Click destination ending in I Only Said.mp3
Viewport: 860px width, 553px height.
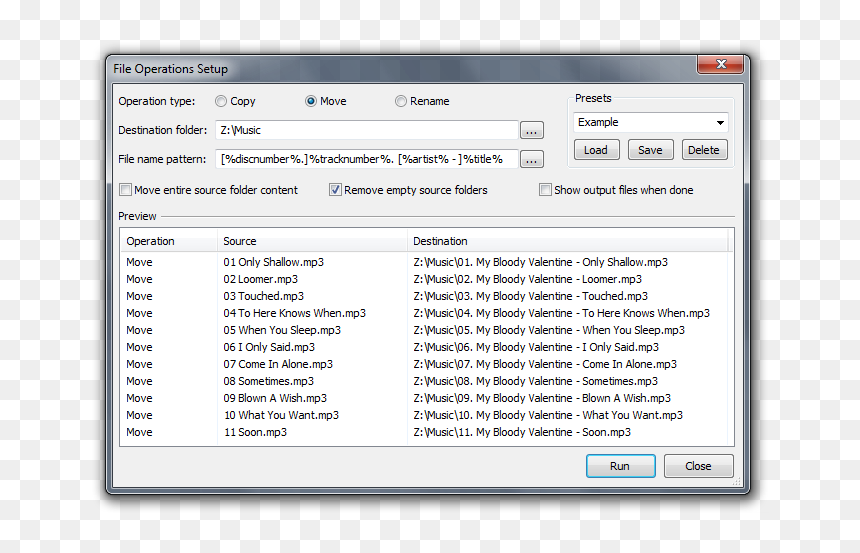(x=536, y=347)
